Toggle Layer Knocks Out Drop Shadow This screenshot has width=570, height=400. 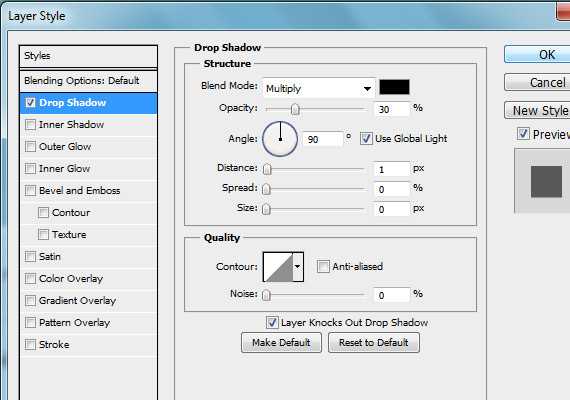272,323
